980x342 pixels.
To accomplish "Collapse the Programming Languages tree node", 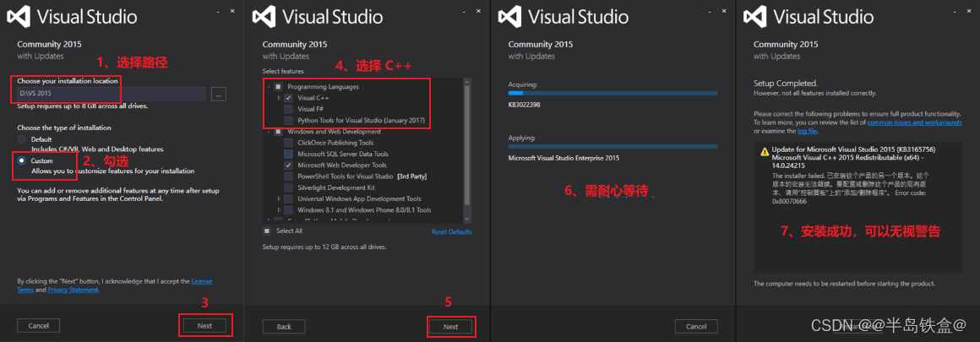I will pos(268,86).
